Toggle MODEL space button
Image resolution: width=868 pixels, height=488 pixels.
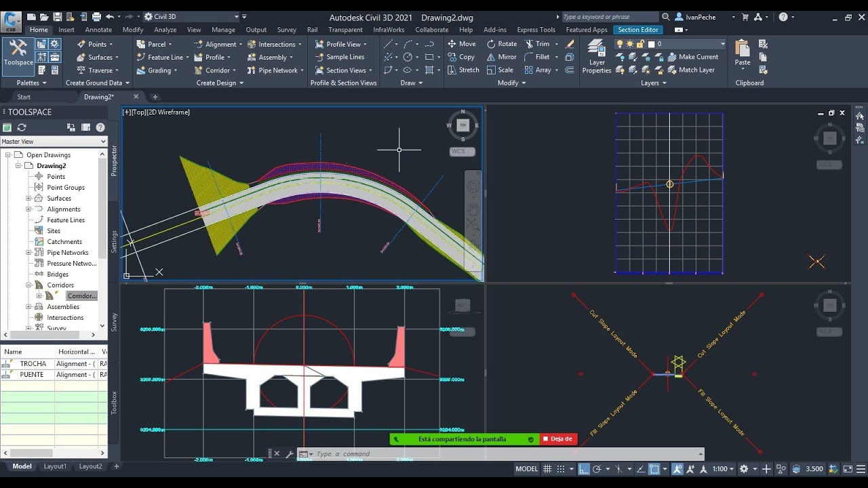pos(527,468)
